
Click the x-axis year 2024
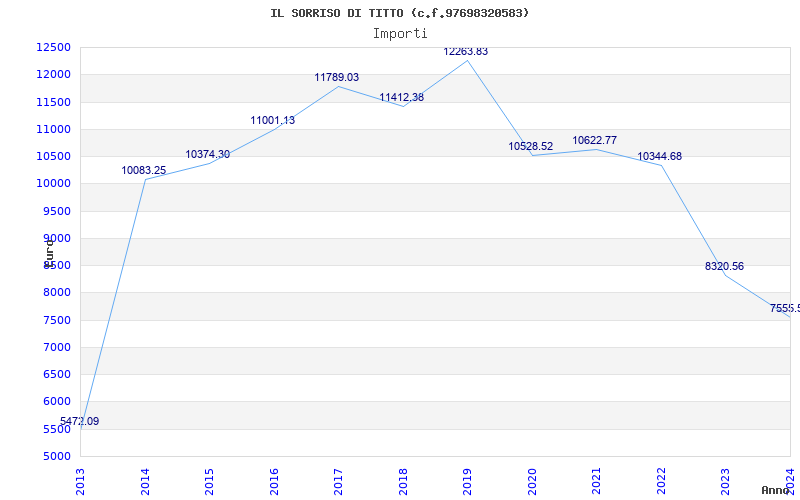tap(790, 482)
